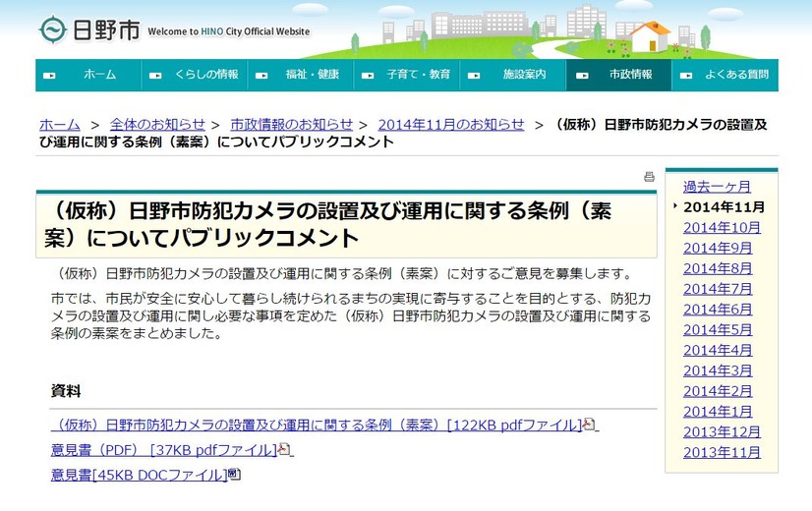Open the 2014年11月のお知らせ breadcrumb link
Screen dimensions: 812x511
pos(451,125)
